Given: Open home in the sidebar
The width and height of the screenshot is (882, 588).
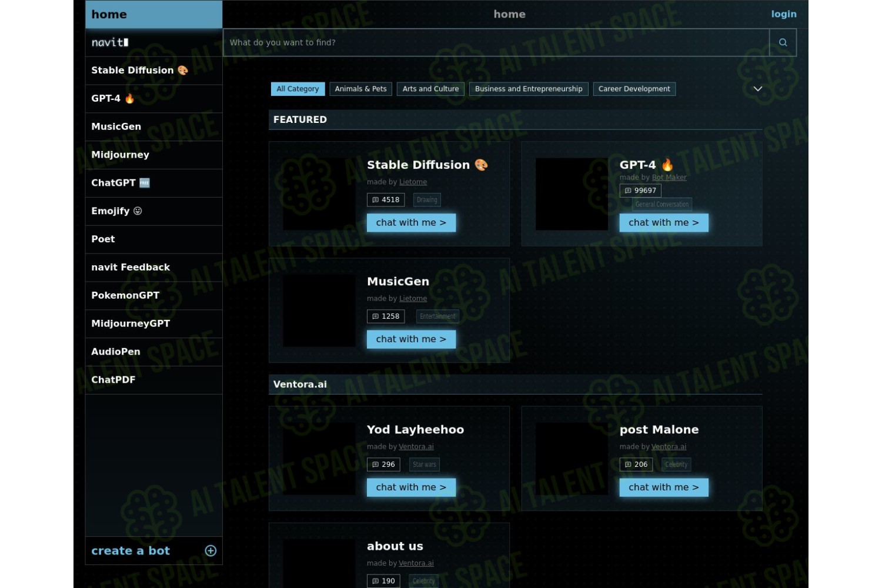Looking at the screenshot, I should (153, 14).
